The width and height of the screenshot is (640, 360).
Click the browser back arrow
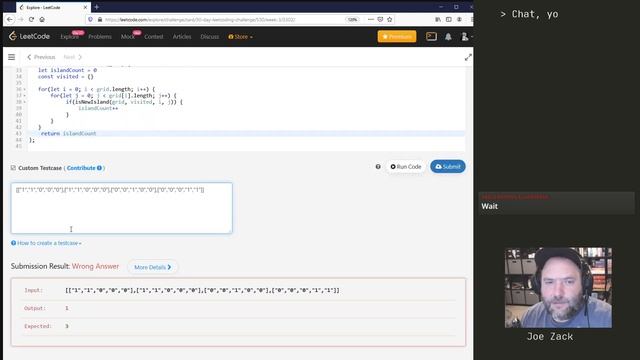(10, 19)
